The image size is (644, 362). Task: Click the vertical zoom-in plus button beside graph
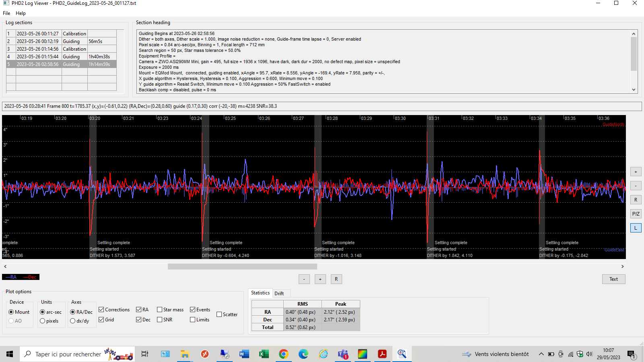[x=636, y=172]
